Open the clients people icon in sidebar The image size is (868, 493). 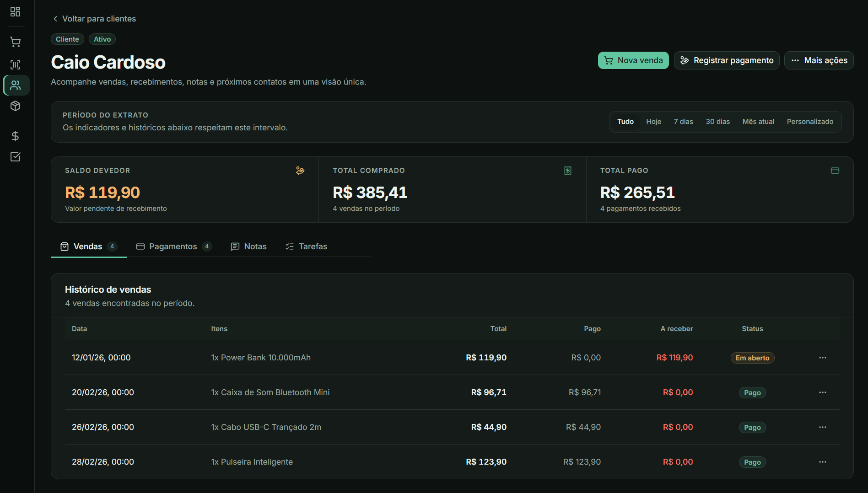point(16,86)
